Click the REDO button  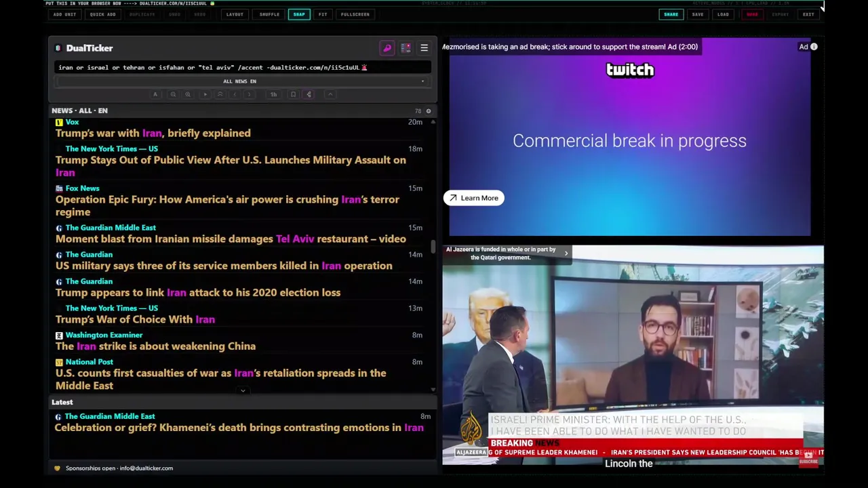click(x=199, y=14)
